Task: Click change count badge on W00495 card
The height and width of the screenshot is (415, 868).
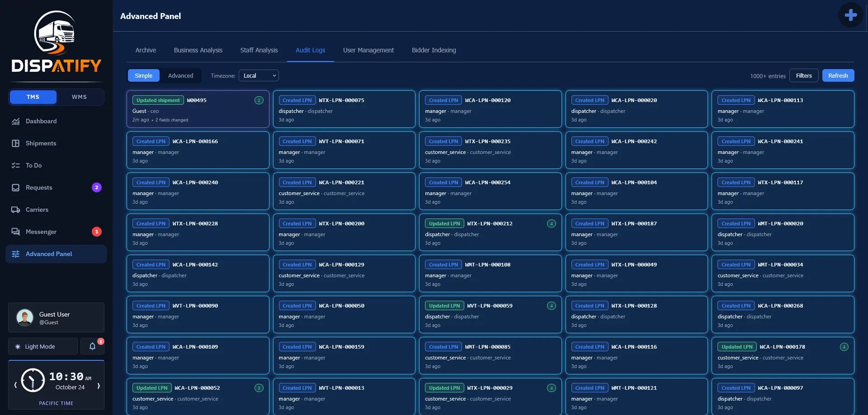Action: [x=259, y=100]
